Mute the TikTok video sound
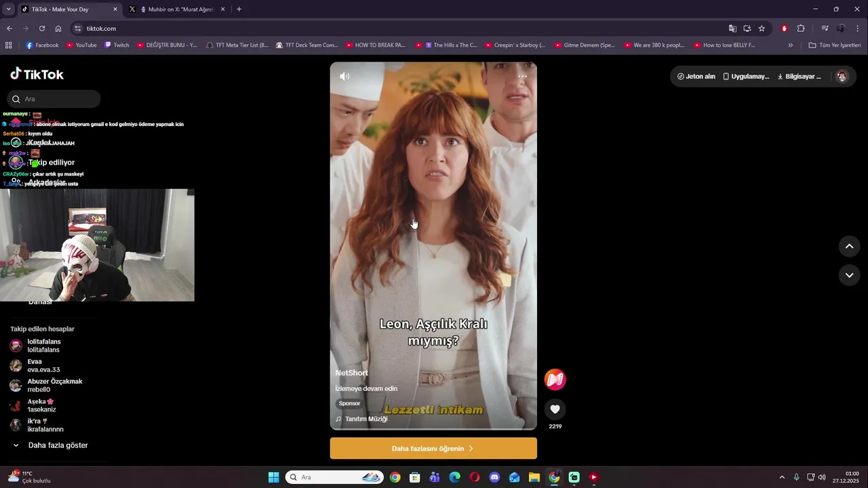 (x=344, y=77)
